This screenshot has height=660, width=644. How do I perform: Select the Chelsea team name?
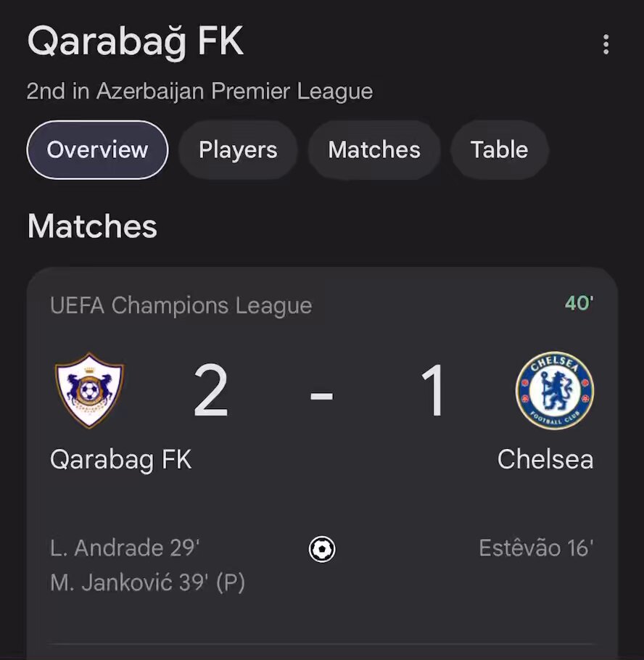(545, 459)
